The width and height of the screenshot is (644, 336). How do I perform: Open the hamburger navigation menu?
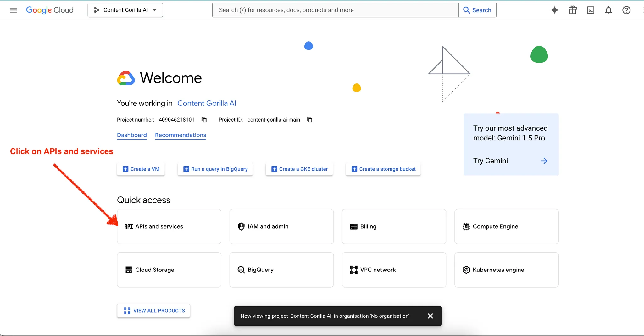tap(13, 10)
